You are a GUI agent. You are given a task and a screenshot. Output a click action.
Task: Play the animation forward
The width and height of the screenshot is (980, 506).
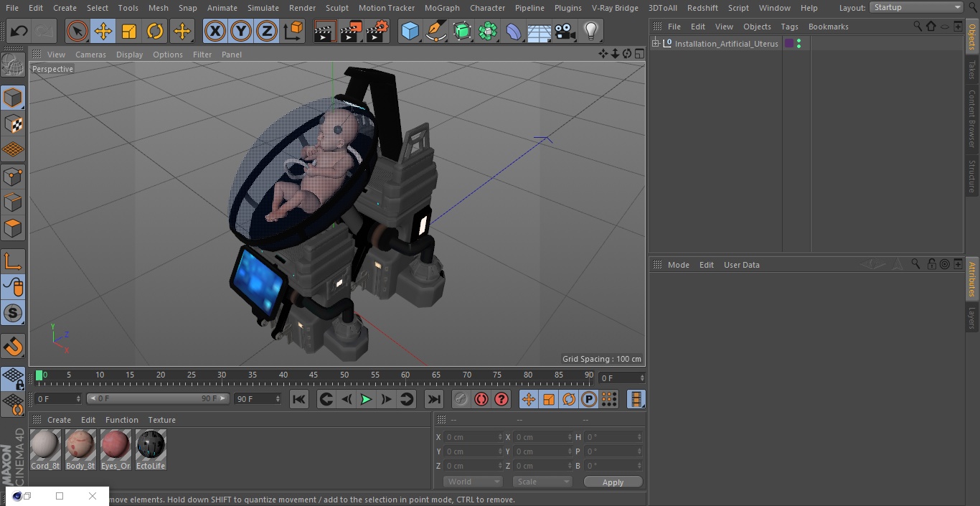(x=366, y=399)
